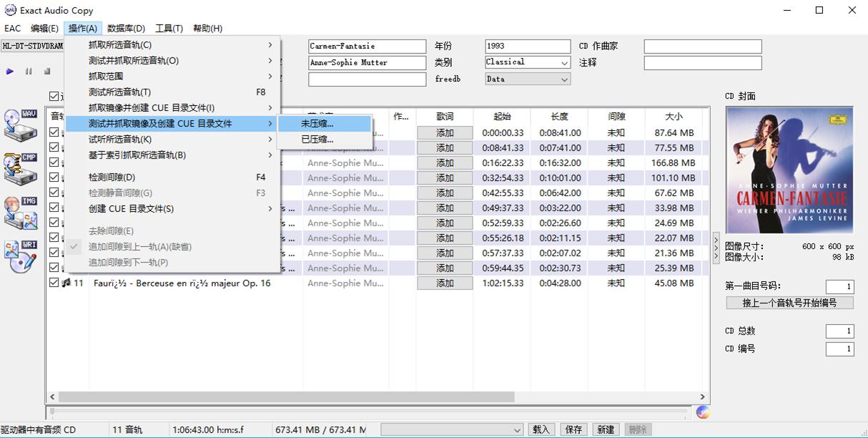868x438 pixels.
Task: Click the CMP extract compressed icon
Action: (20, 169)
